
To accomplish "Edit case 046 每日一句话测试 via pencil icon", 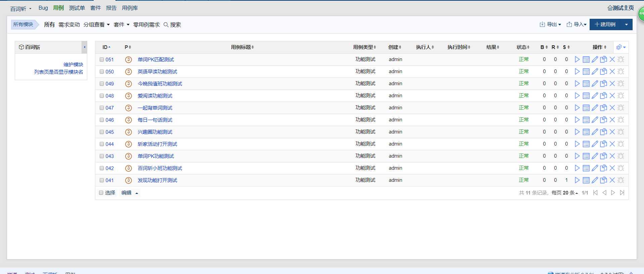I will click(x=595, y=120).
